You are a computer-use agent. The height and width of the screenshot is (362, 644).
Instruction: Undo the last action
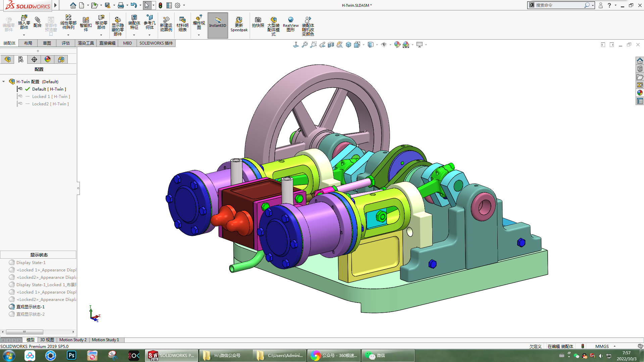(x=134, y=5)
